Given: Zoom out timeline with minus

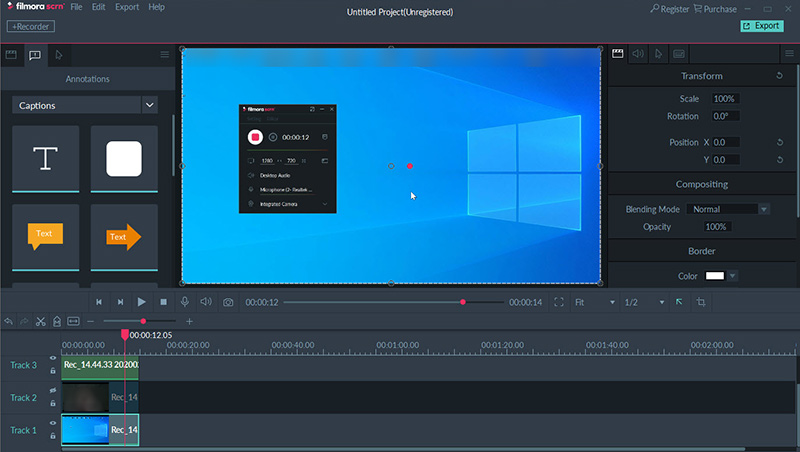Looking at the screenshot, I should click(x=90, y=321).
